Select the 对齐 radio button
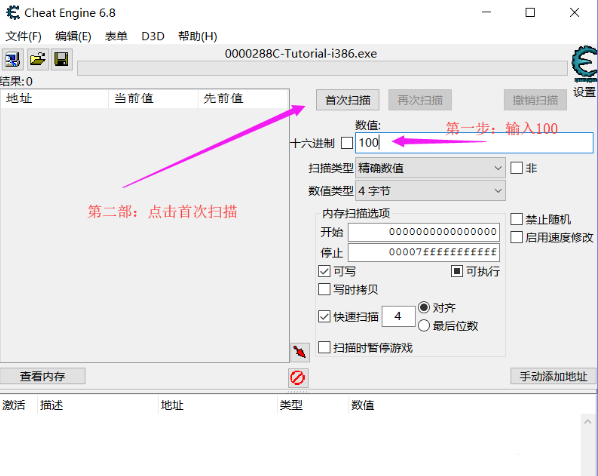Viewport: 598px width, 476px height. point(424,307)
